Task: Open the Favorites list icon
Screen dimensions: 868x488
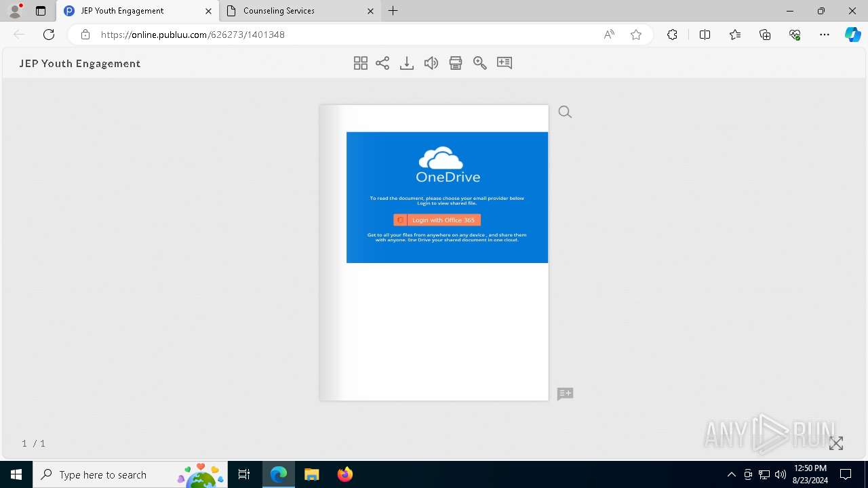Action: click(735, 35)
